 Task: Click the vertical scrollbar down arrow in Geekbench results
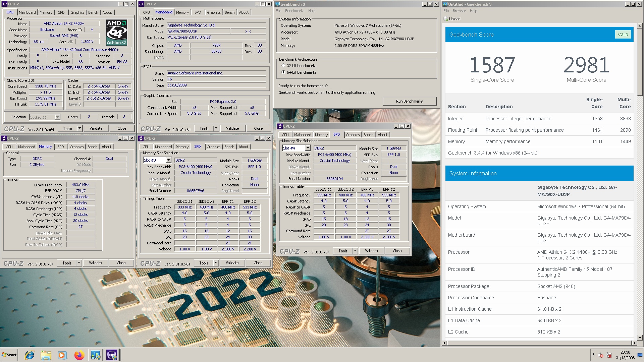point(640,338)
